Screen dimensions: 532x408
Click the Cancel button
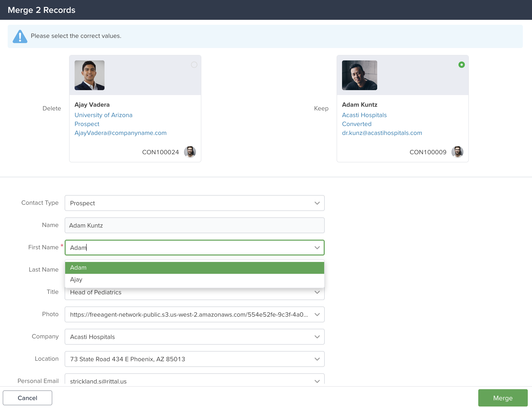pos(27,398)
